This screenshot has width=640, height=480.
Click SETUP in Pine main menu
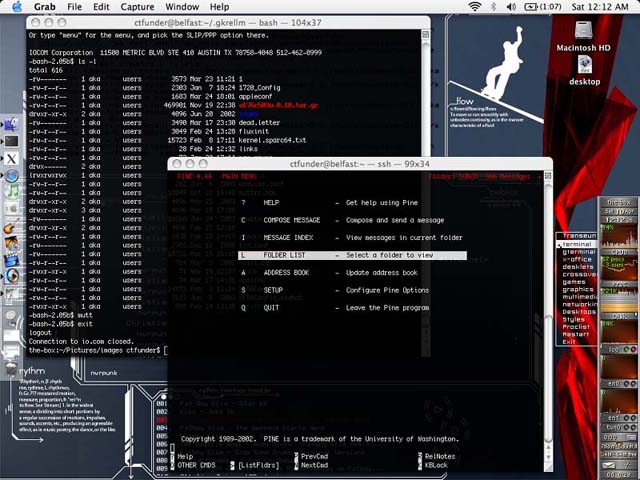point(273,290)
